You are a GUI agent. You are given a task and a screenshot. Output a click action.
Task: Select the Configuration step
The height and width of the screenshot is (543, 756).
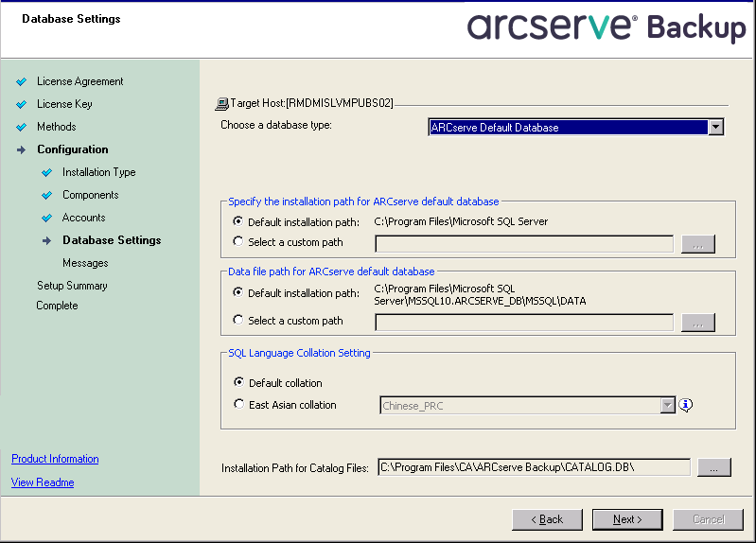(73, 149)
